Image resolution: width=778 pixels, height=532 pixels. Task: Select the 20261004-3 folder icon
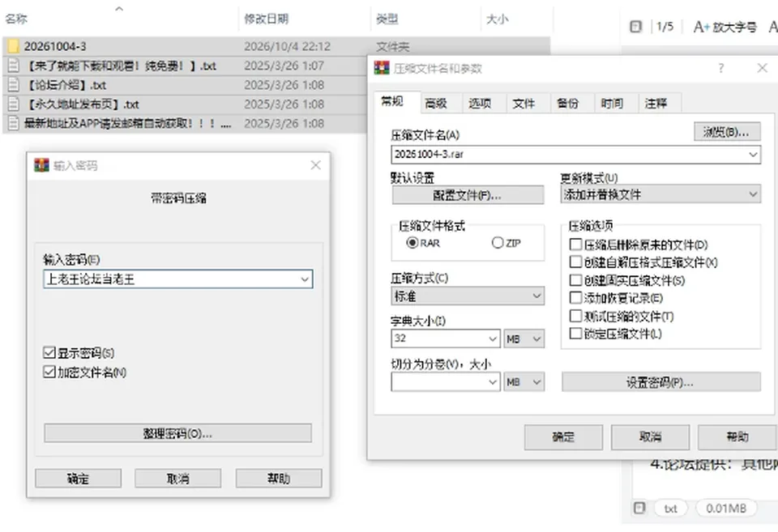[14, 46]
